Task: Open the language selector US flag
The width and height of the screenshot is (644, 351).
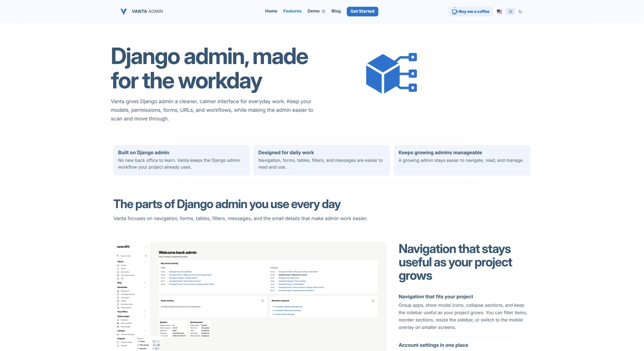Action: click(x=500, y=12)
